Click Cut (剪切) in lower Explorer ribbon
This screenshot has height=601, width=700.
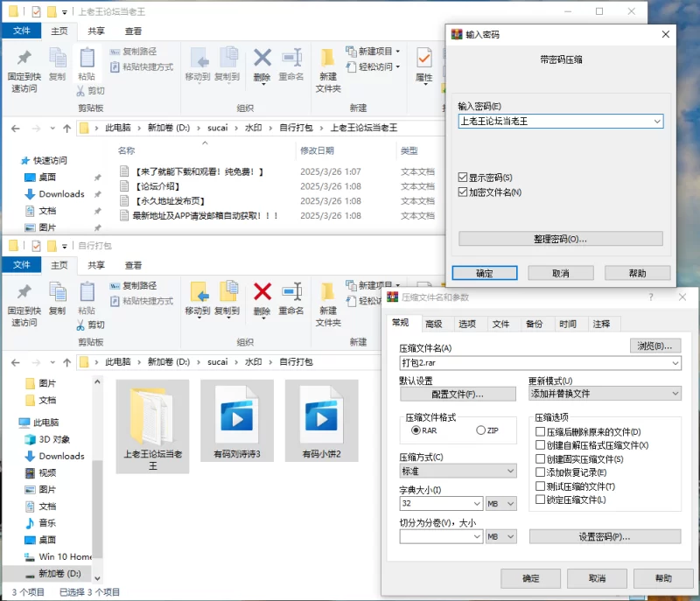pyautogui.click(x=91, y=325)
